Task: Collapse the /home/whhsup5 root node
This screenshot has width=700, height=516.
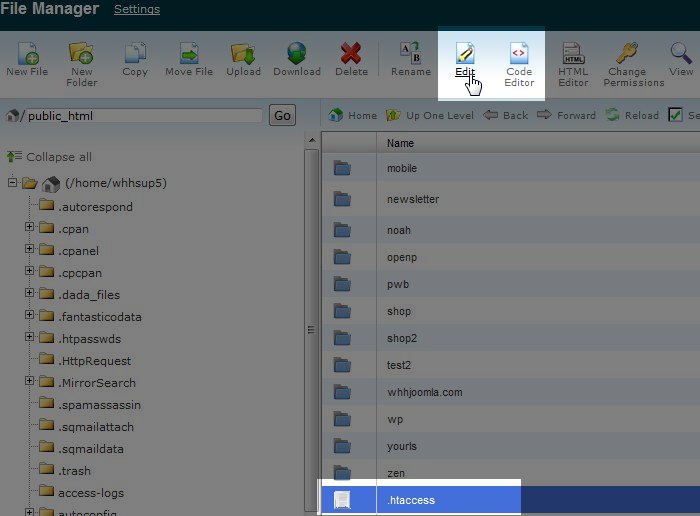Action: coord(12,184)
